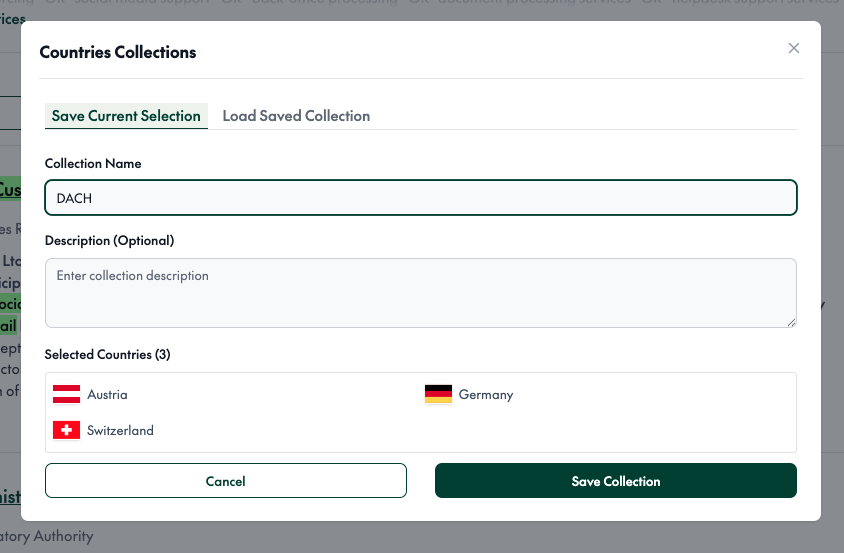Image resolution: width=844 pixels, height=553 pixels.
Task: Click the Collection Name label
Action: point(93,163)
